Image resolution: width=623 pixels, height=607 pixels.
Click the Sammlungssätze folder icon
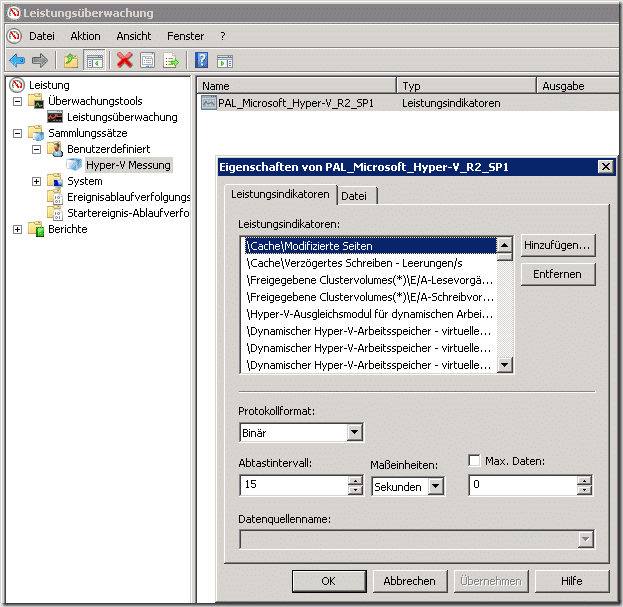[x=36, y=133]
